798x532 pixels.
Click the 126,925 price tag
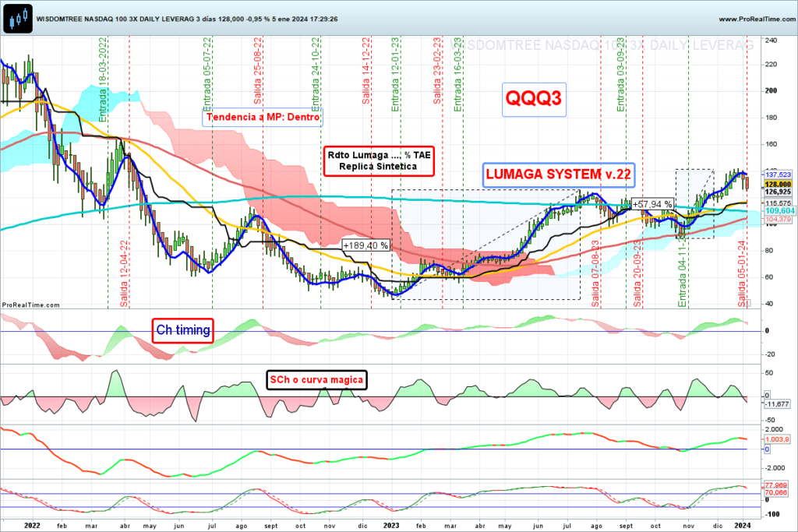click(779, 192)
